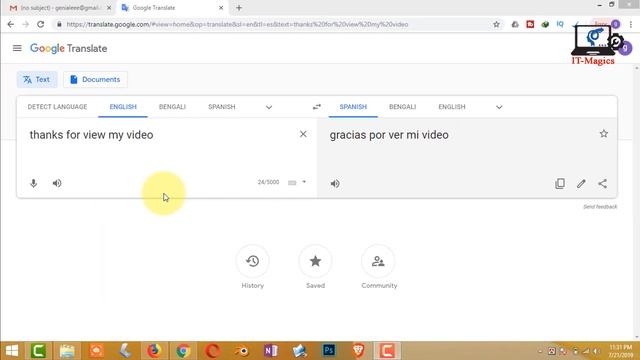Select Detect Language as the source
Screen dimensions: 640x360
coord(57,107)
